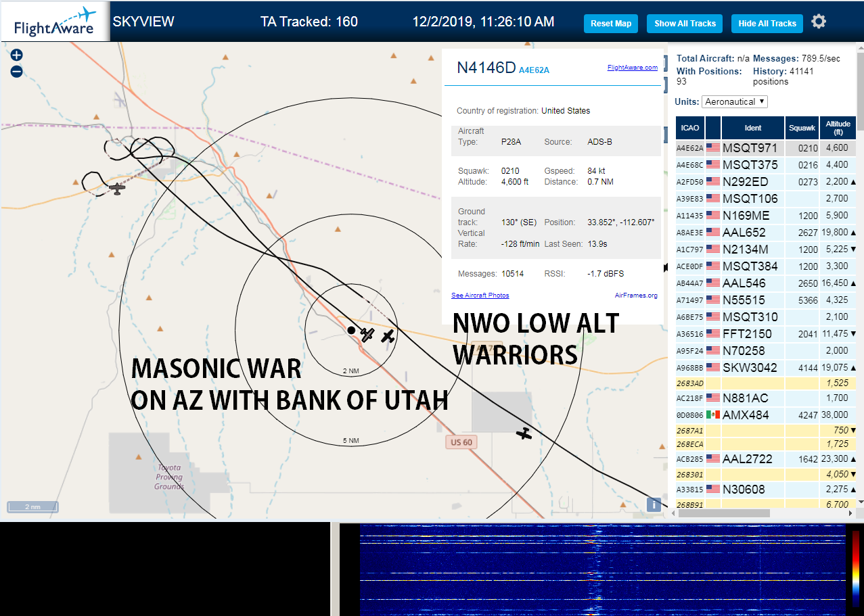Image resolution: width=864 pixels, height=616 pixels.
Task: Select the N70258 aircraft row
Action: 766,350
